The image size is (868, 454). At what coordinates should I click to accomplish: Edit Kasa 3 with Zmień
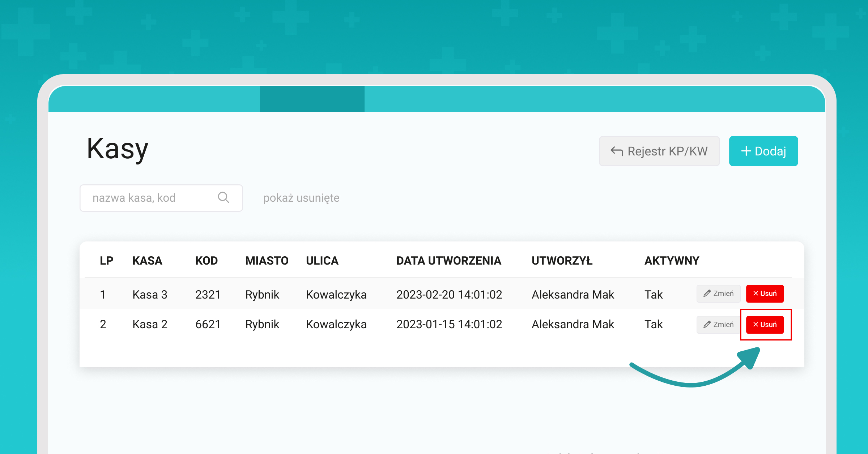pos(718,294)
